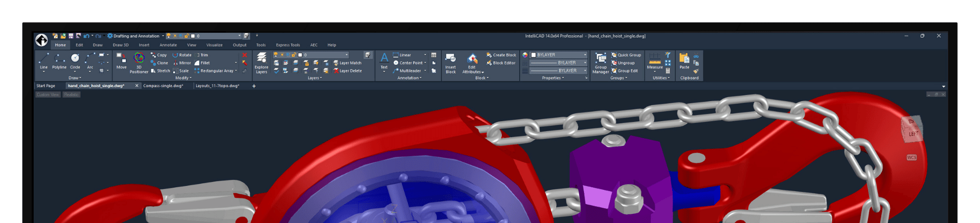Click the calculator icon in Utilities
980x223 pixels.
[668, 71]
